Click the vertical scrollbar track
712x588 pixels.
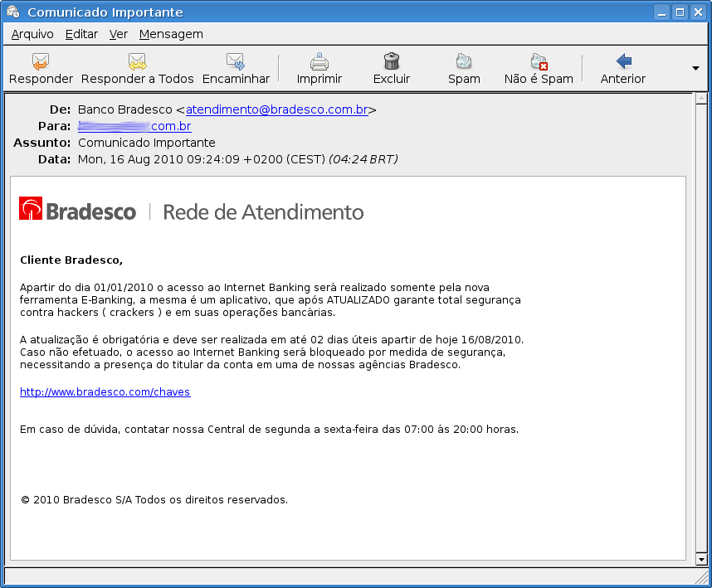[701, 329]
